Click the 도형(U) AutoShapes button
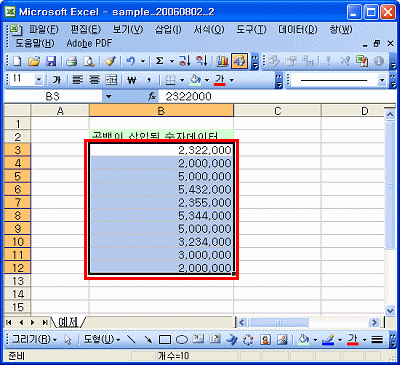 point(102,340)
